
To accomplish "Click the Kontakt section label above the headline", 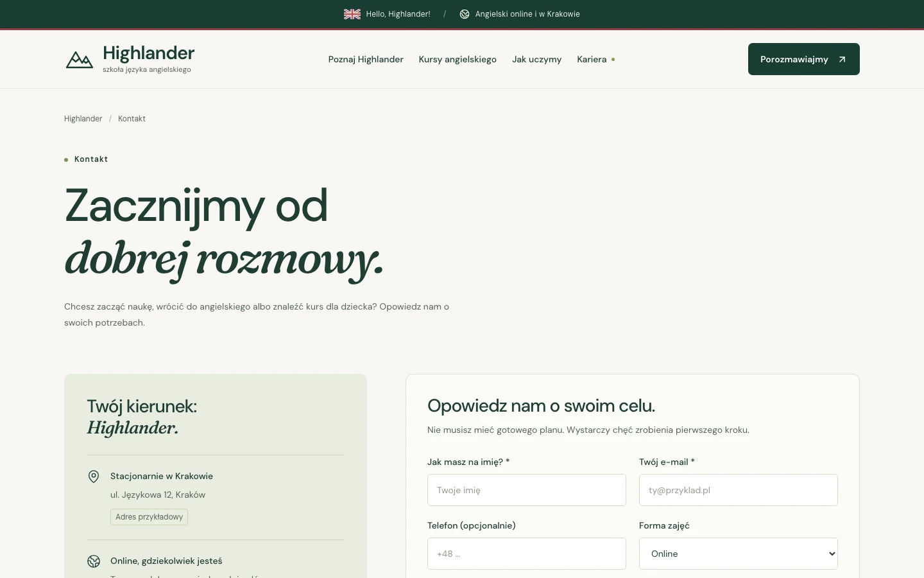I will tap(91, 159).
